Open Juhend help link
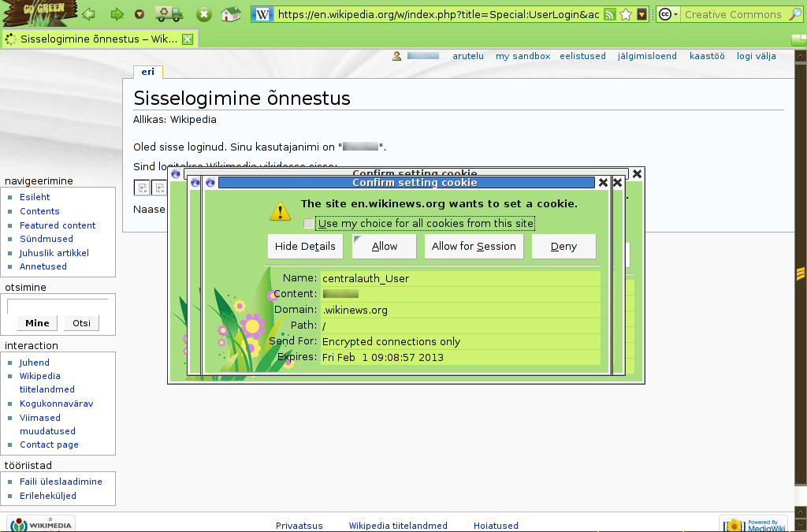The image size is (807, 532). pyautogui.click(x=35, y=363)
